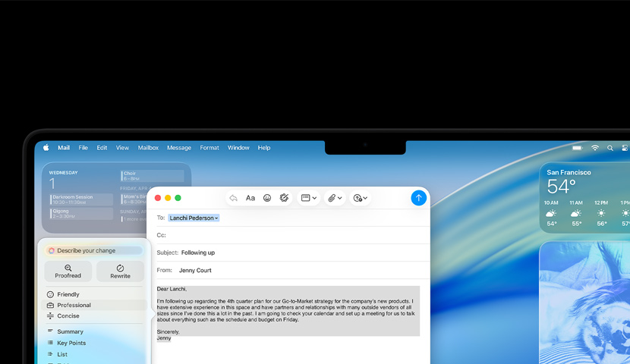The width and height of the screenshot is (630, 364).
Task: Click the Rewrite button
Action: point(120,271)
